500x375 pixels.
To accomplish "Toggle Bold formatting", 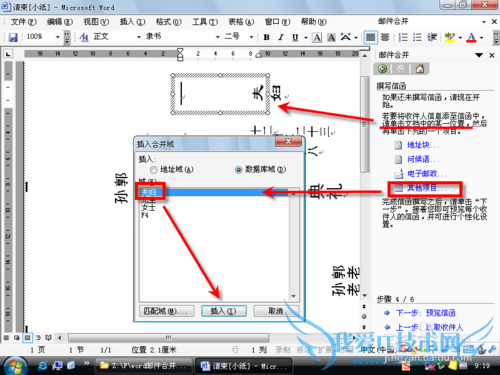I will [266, 37].
